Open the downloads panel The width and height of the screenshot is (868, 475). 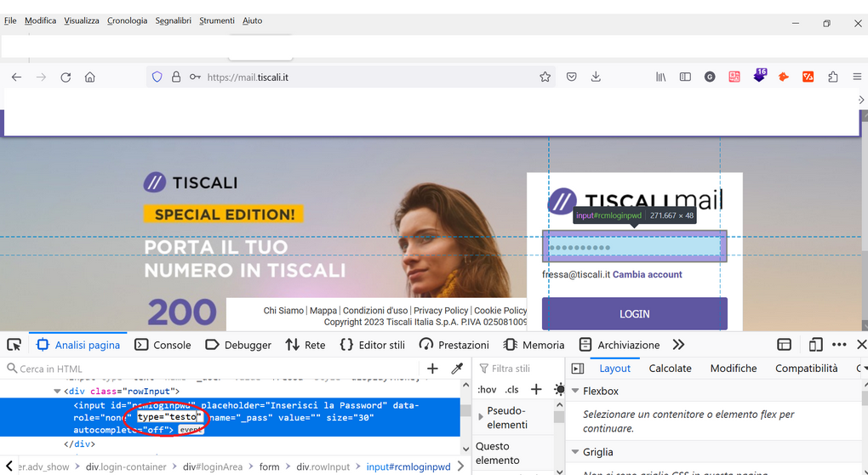tap(596, 77)
